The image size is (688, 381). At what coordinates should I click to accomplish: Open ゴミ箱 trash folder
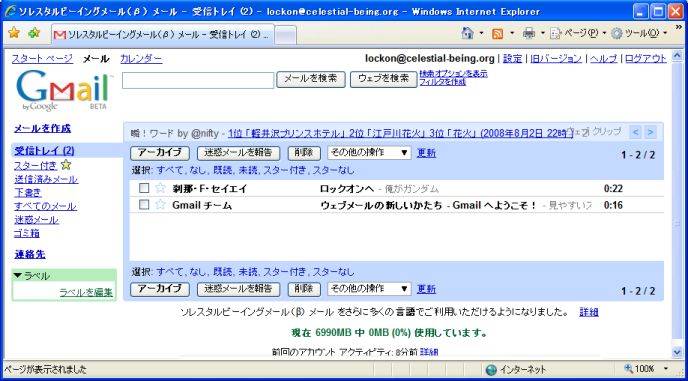click(27, 234)
